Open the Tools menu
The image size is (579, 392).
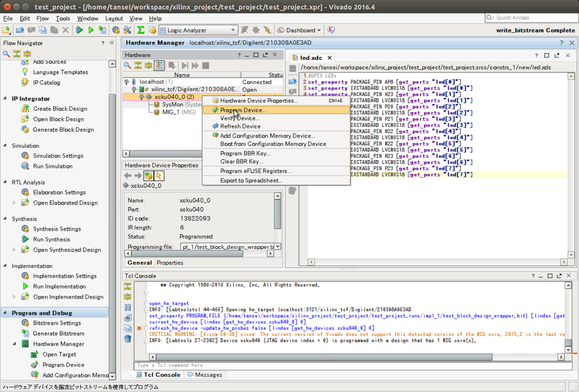click(x=63, y=18)
